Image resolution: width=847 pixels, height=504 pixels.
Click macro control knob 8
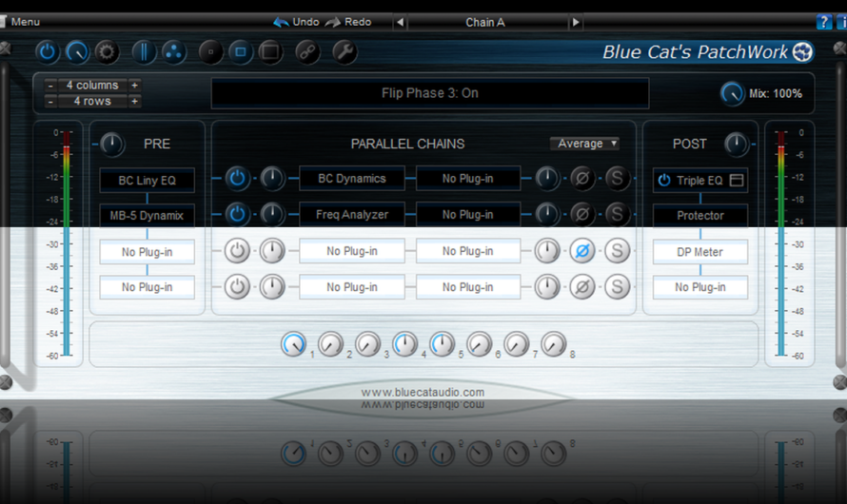point(554,344)
